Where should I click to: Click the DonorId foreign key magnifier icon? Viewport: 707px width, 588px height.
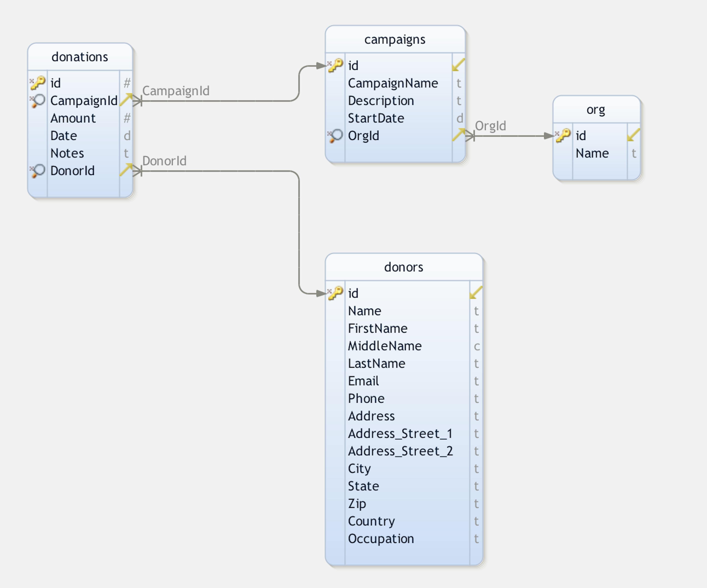[37, 171]
